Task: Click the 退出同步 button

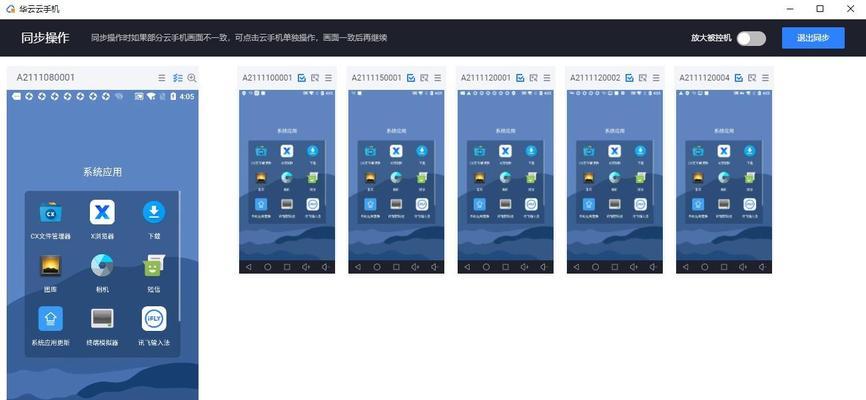Action: pos(813,38)
